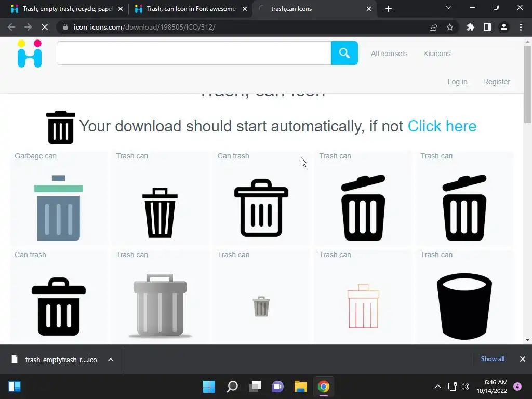Open the share page icon in address bar

click(433, 27)
